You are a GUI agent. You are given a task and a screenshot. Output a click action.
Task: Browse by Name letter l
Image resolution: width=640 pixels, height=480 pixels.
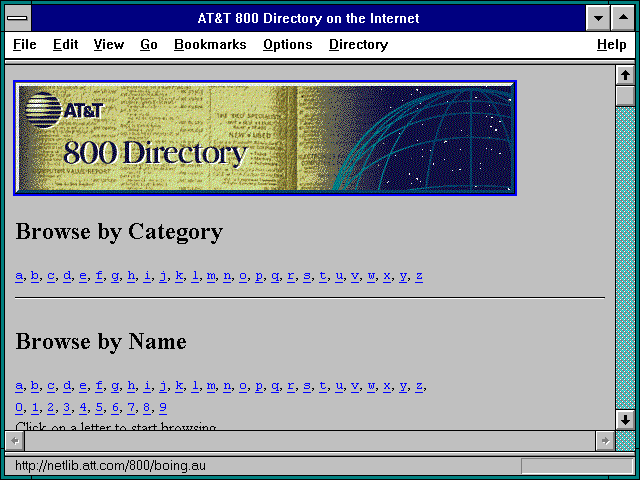click(195, 385)
